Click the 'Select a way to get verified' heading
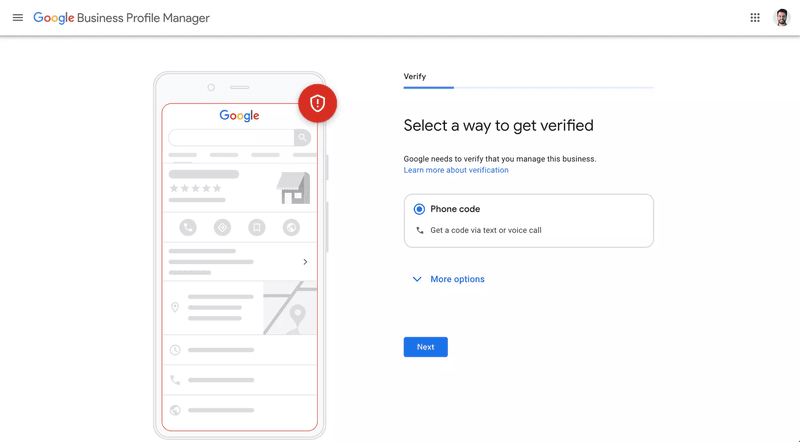 click(498, 126)
